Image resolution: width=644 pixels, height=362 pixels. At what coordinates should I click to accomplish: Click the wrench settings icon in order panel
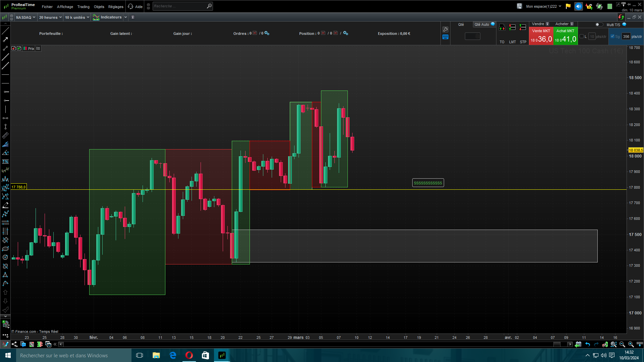[x=445, y=29]
